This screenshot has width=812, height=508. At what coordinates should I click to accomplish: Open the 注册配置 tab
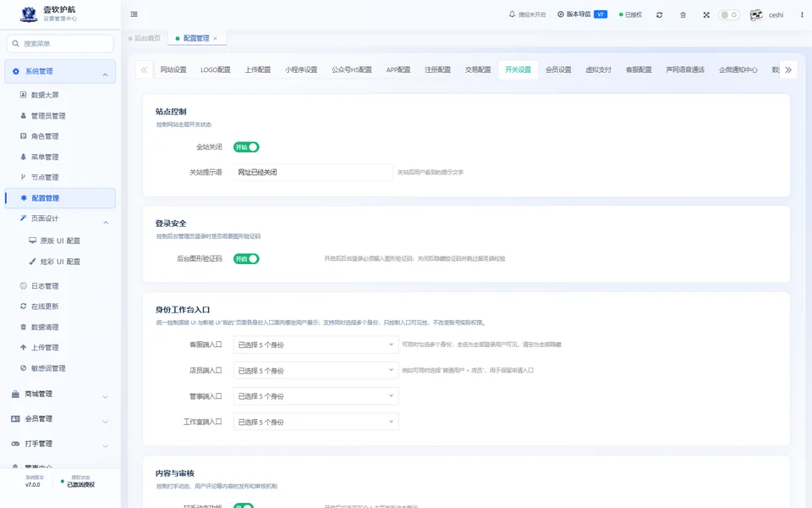coord(437,69)
